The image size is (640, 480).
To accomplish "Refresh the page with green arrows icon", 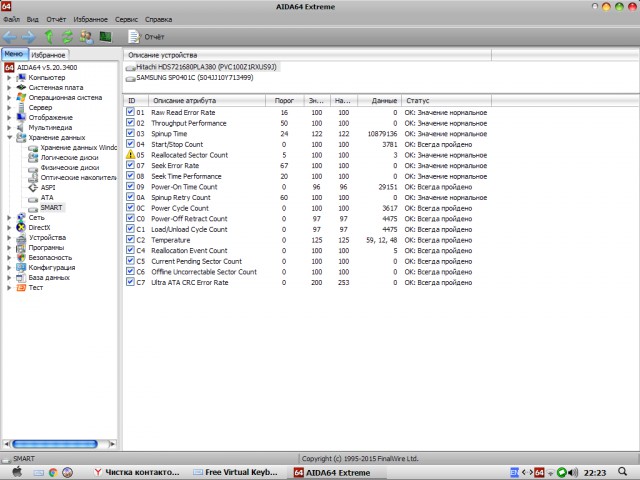I will coord(67,37).
